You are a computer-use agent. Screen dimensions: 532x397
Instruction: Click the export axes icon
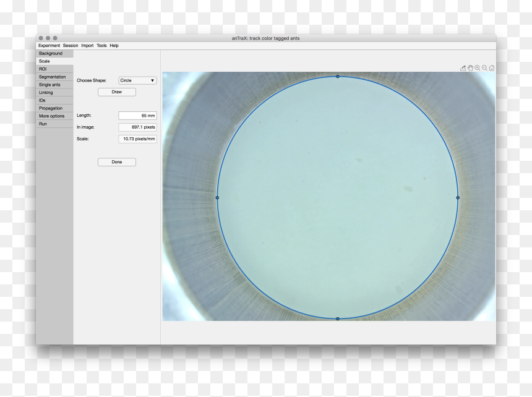pos(463,68)
